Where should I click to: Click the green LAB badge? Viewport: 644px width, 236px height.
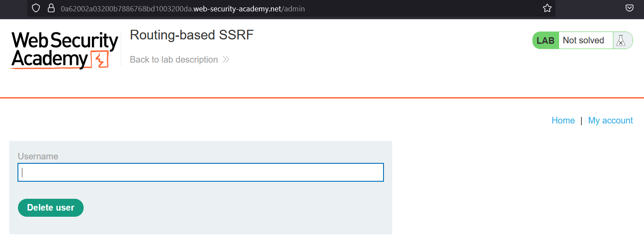[x=545, y=40]
